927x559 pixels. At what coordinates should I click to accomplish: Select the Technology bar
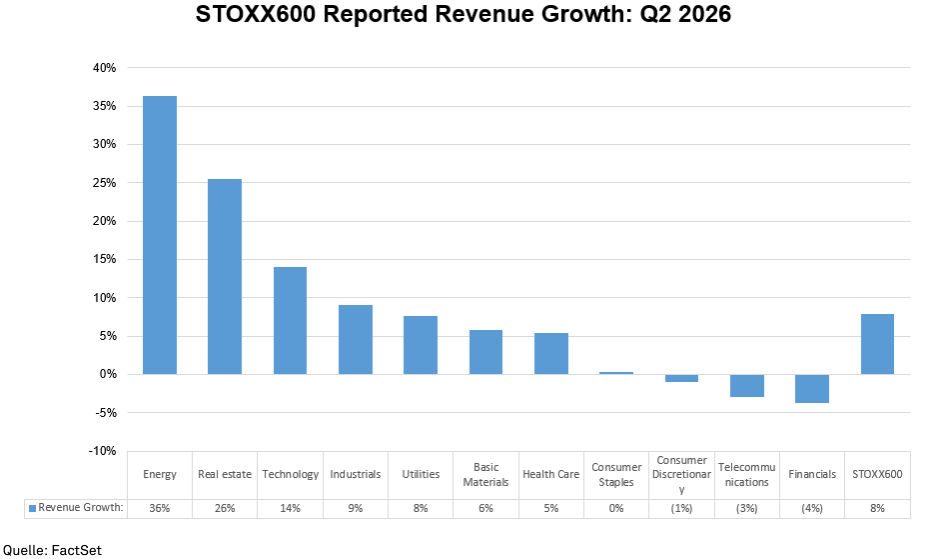tap(290, 320)
